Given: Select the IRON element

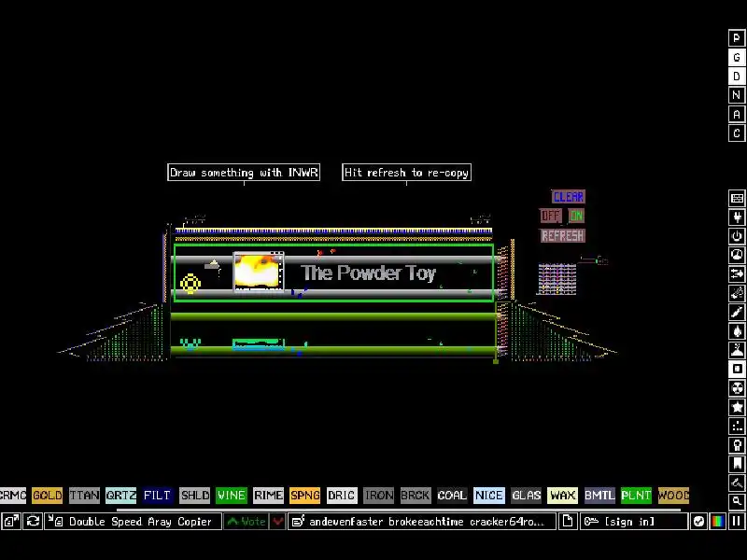Looking at the screenshot, I should coord(379,496).
